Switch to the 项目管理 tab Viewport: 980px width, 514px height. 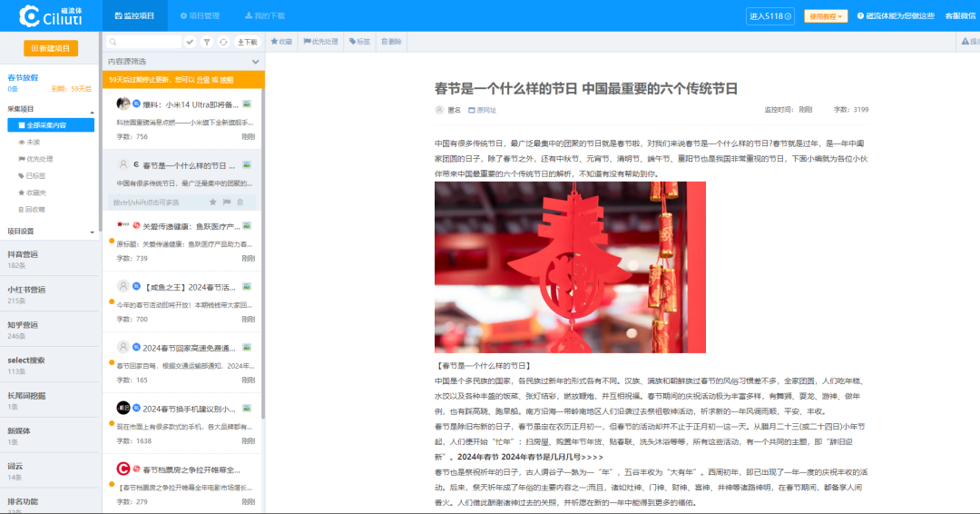coord(200,15)
